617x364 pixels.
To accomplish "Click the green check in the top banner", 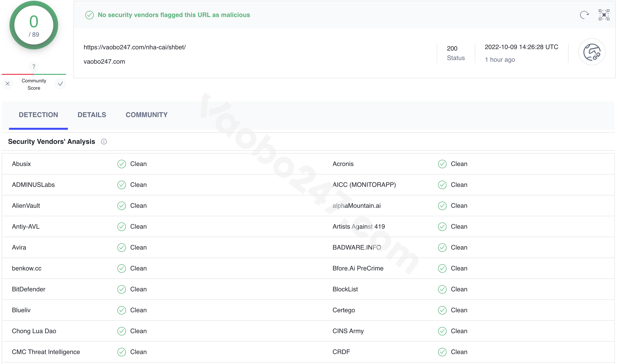I will [x=89, y=15].
